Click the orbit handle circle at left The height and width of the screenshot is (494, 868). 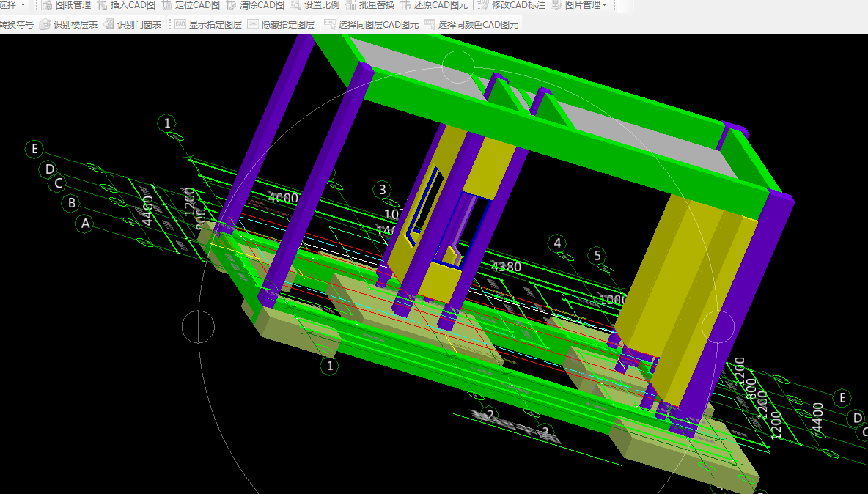198,326
